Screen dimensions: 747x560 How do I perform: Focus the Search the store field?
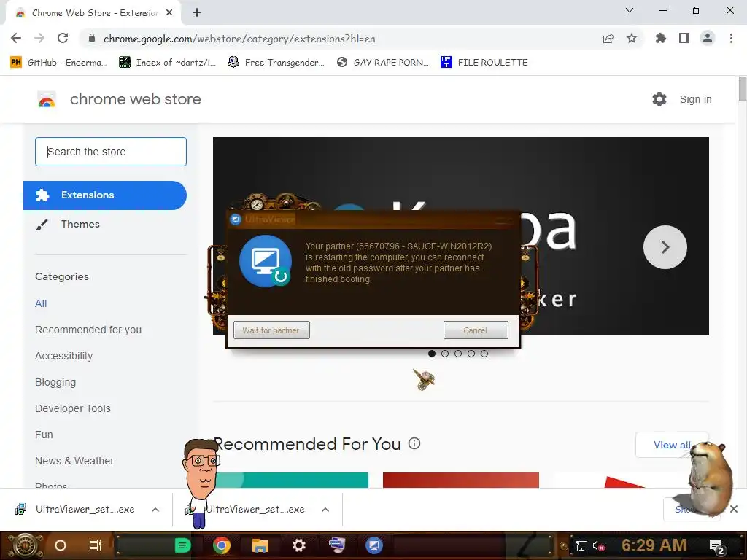[x=111, y=152]
